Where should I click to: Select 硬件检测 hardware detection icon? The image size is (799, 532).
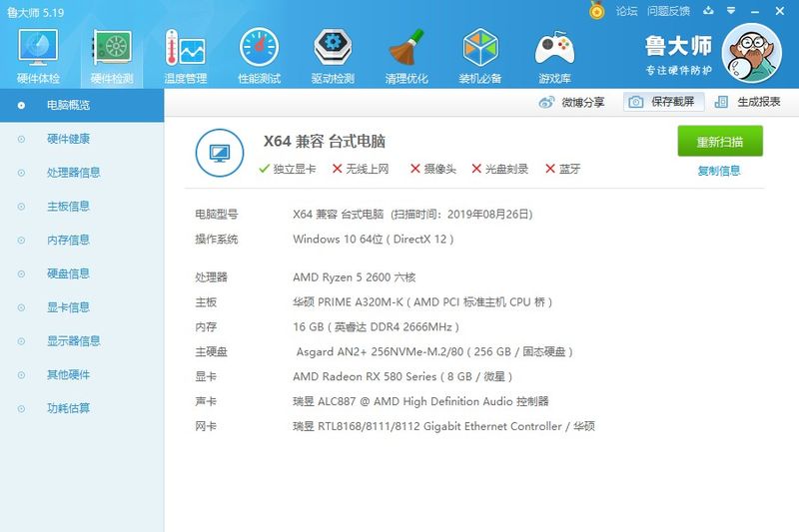(x=112, y=47)
